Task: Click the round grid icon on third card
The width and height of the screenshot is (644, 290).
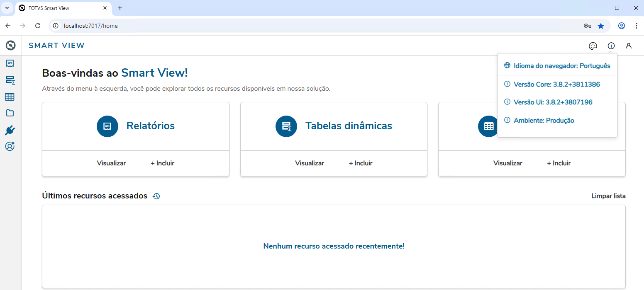Action: [x=488, y=126]
